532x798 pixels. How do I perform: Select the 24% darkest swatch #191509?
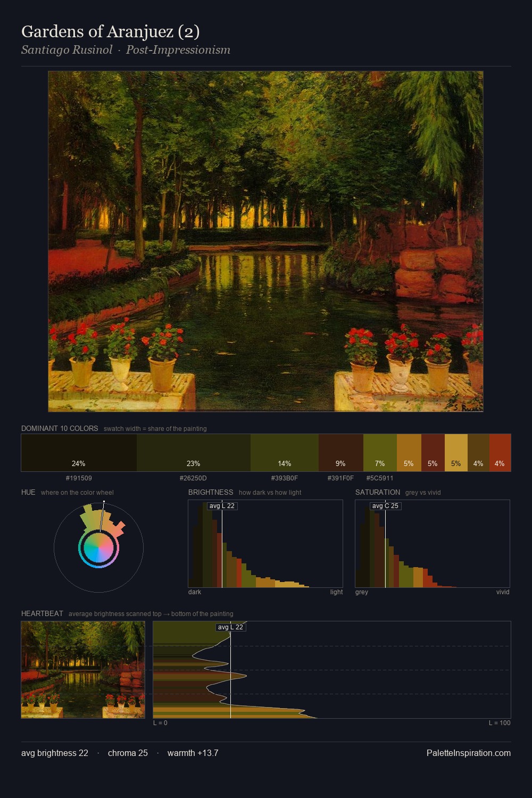(79, 453)
